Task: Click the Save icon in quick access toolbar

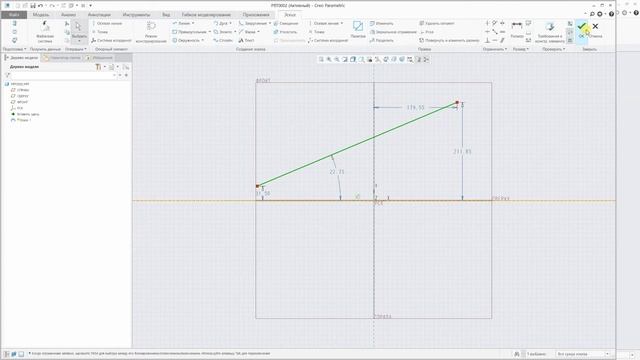Action: tap(33, 6)
